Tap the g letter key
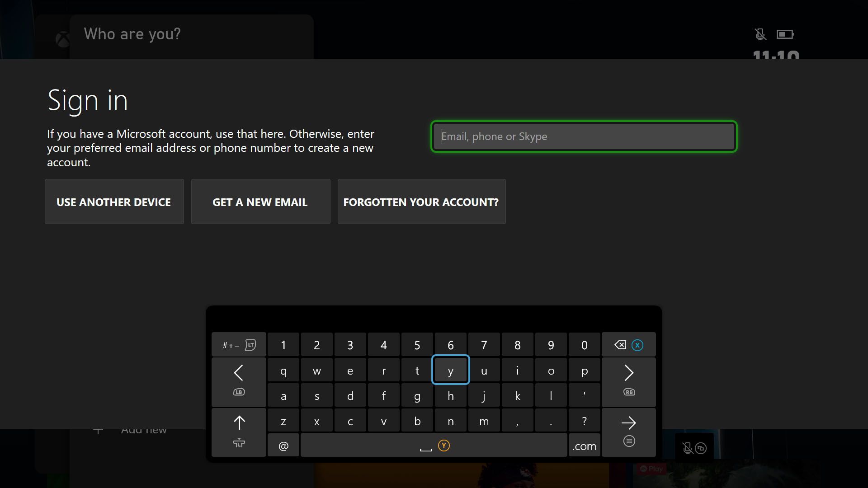This screenshot has height=488, width=868. [417, 396]
